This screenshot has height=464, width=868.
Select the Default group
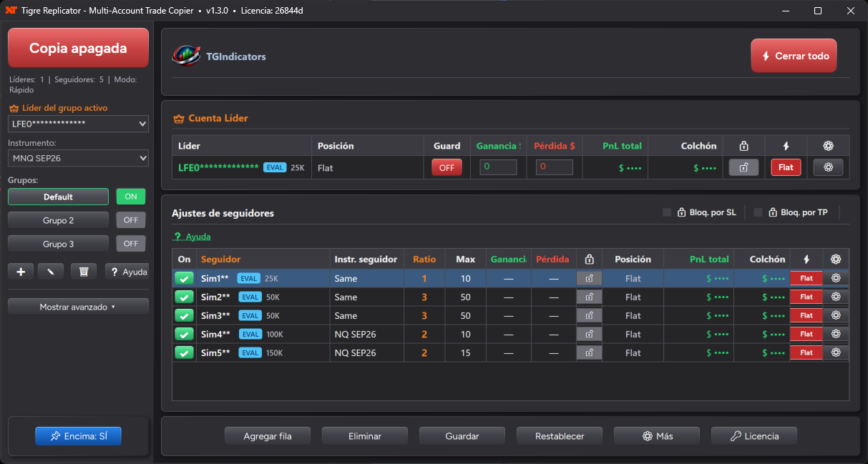(58, 197)
